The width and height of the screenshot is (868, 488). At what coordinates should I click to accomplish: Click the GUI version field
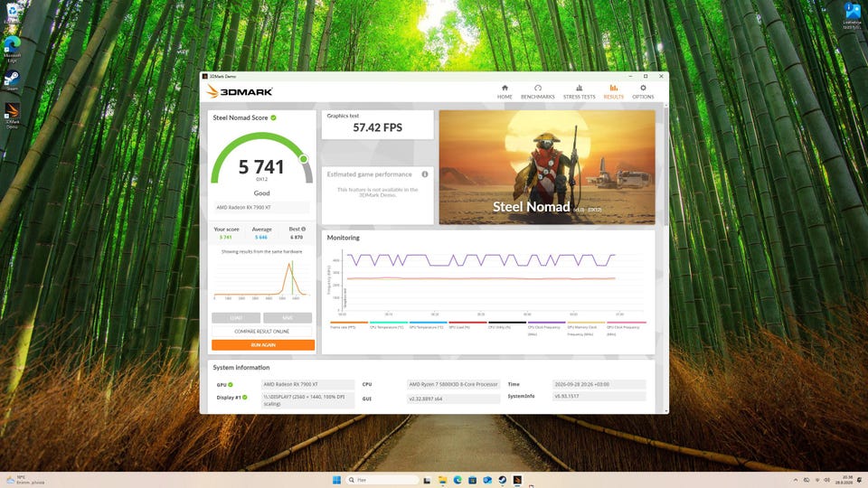pyautogui.click(x=453, y=399)
